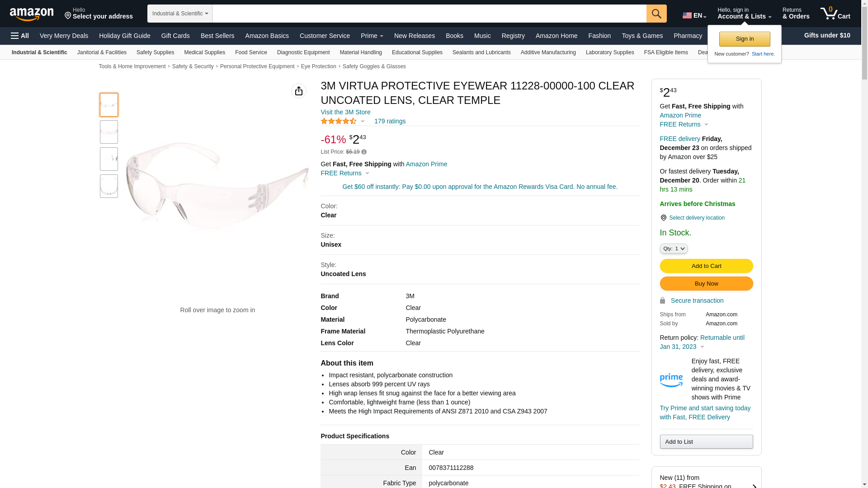Click the list price info icon

point(364,152)
